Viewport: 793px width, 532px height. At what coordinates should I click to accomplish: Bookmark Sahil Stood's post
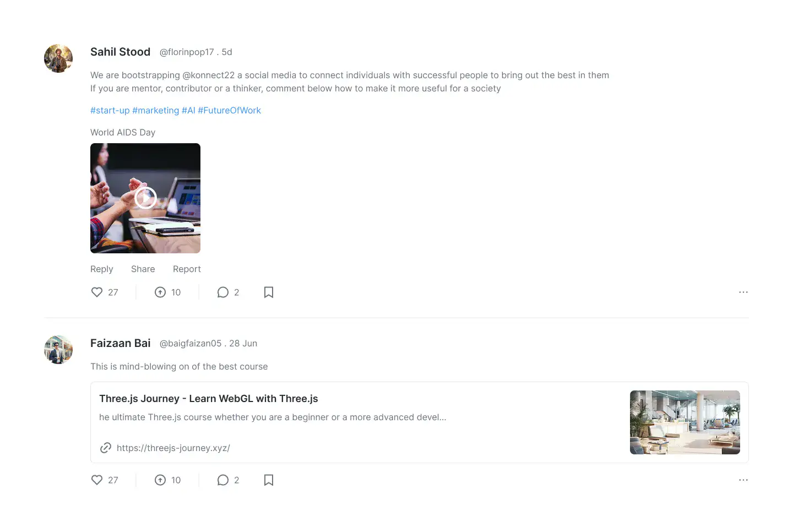click(x=269, y=292)
